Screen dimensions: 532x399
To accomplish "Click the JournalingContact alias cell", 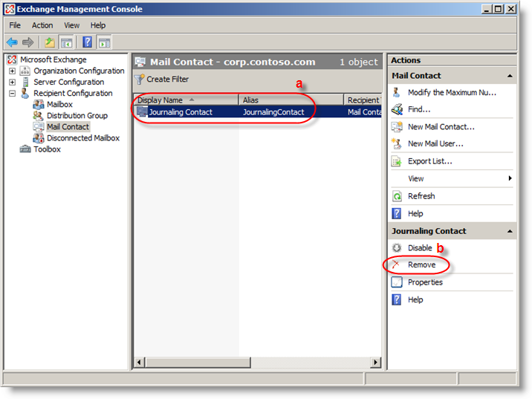I will click(273, 112).
